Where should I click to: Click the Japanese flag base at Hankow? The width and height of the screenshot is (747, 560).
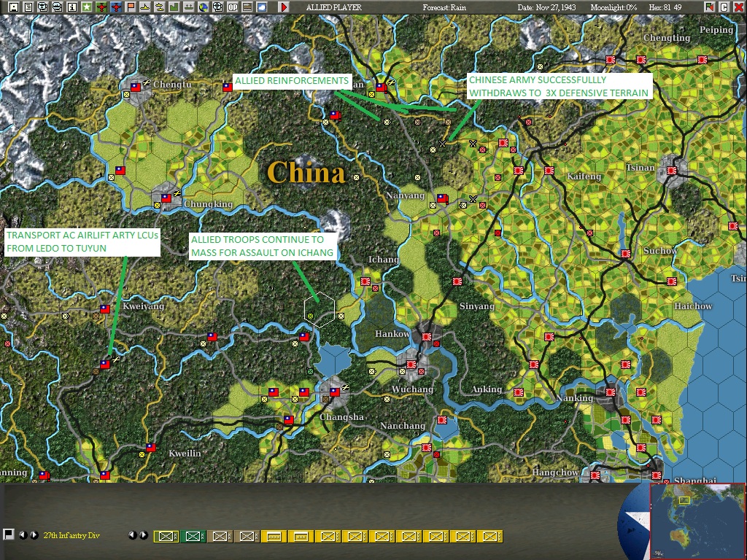pyautogui.click(x=426, y=337)
